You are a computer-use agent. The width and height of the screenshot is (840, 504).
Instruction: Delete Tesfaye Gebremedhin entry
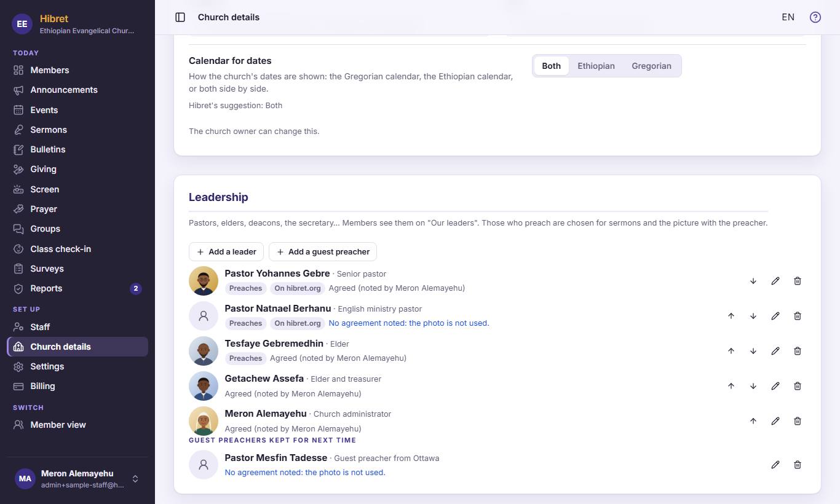(x=798, y=351)
